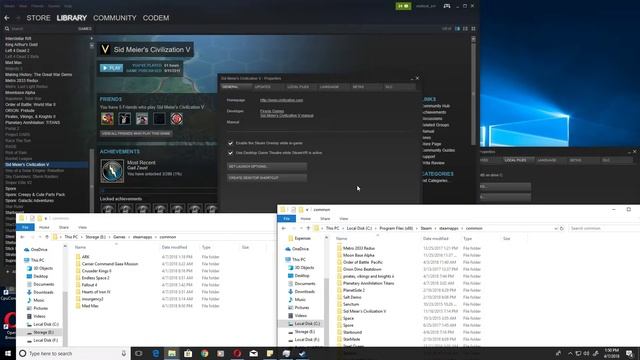Toggle Use Desktop Game Theatre checkbox
The height and width of the screenshot is (360, 640).
[231, 153]
